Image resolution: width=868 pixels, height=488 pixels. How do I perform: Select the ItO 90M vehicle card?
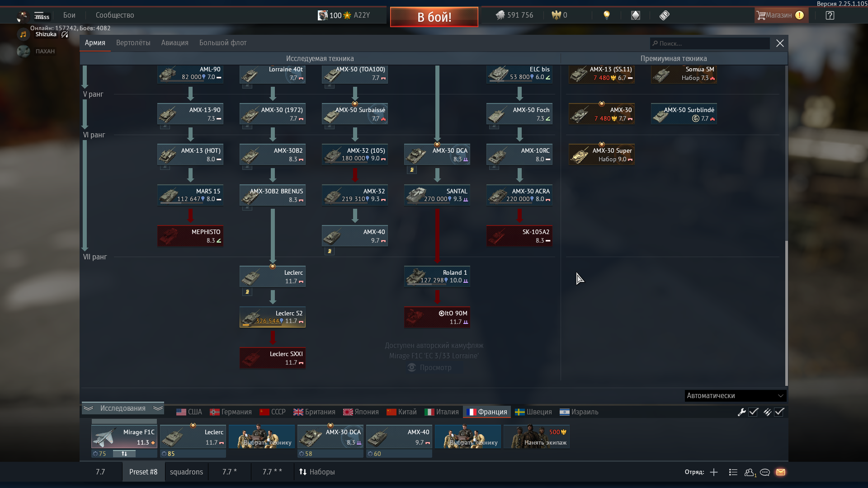[437, 317]
